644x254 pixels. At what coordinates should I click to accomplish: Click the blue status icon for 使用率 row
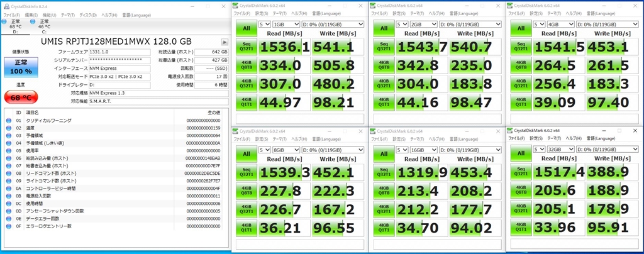tap(9, 151)
